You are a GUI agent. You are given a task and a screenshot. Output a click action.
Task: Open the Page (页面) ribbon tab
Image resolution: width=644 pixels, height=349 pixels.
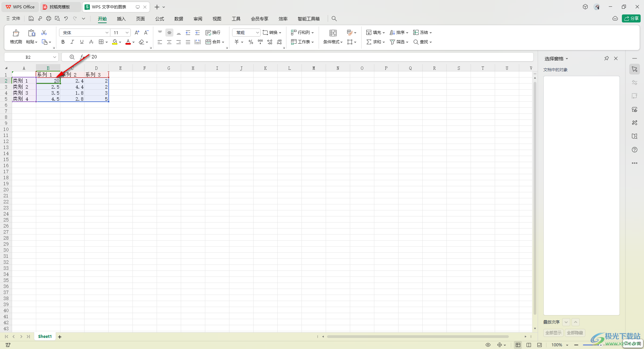[x=140, y=19]
